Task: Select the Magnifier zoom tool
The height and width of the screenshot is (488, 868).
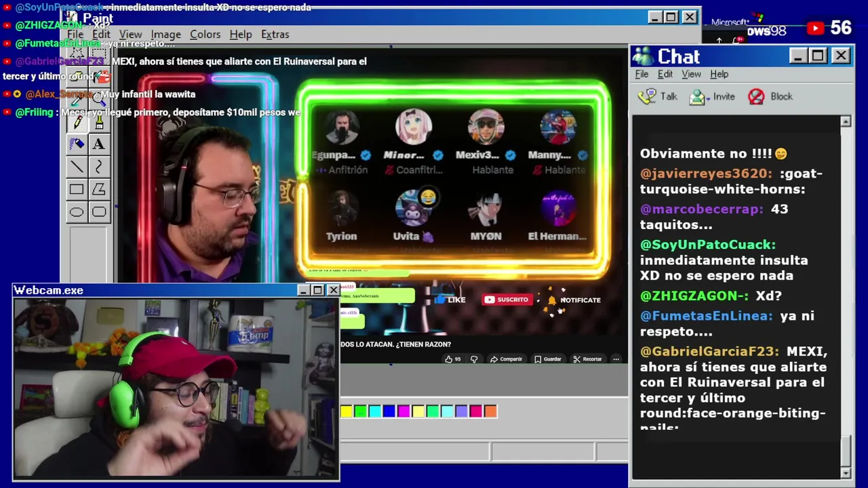Action: click(x=100, y=100)
